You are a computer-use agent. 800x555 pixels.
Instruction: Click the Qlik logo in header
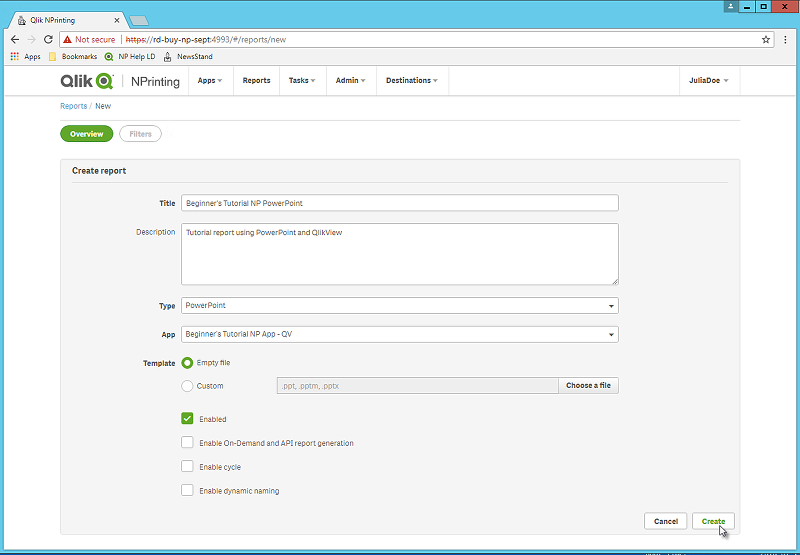(x=89, y=81)
